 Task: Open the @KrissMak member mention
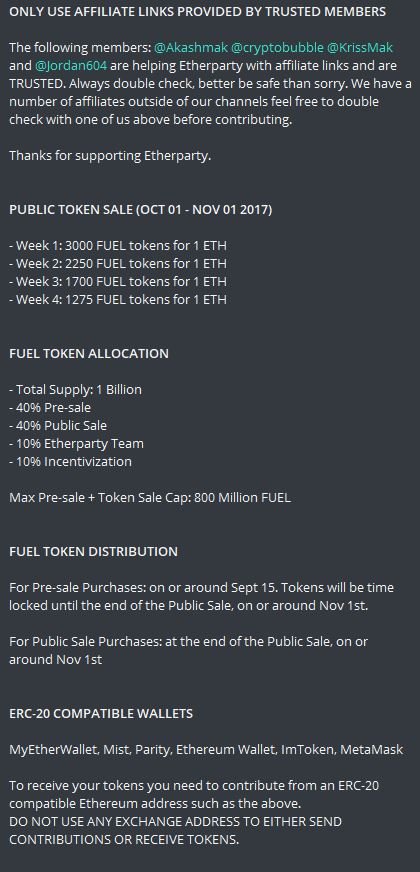pos(359,48)
